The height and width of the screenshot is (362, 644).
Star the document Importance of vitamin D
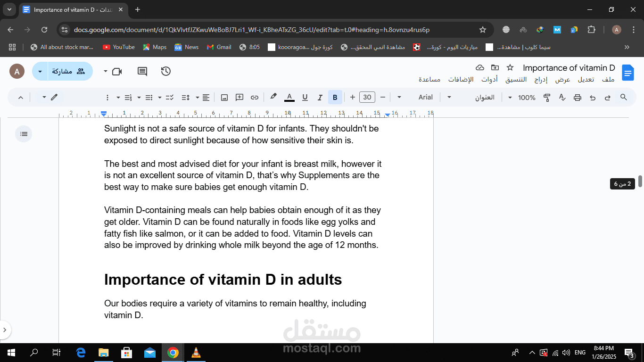pos(510,67)
